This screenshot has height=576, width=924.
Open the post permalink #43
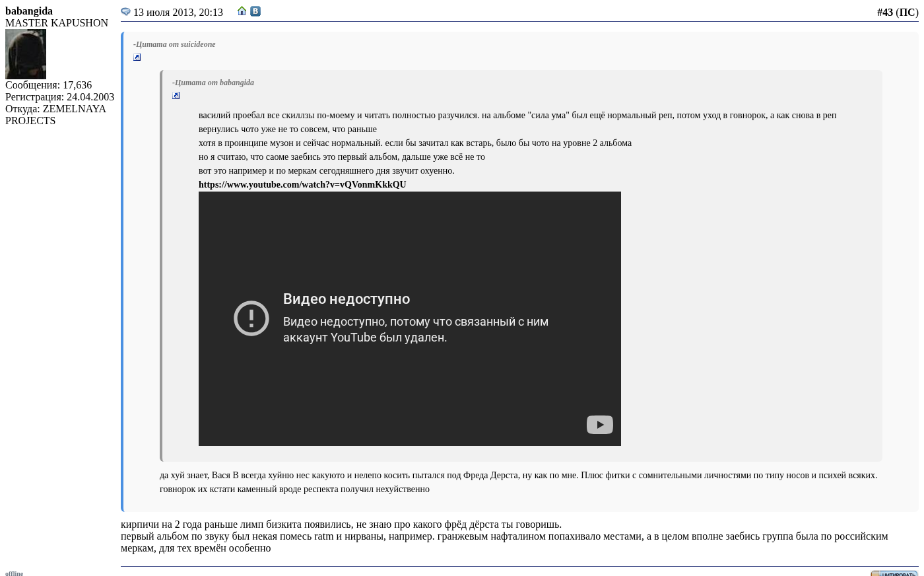(884, 13)
